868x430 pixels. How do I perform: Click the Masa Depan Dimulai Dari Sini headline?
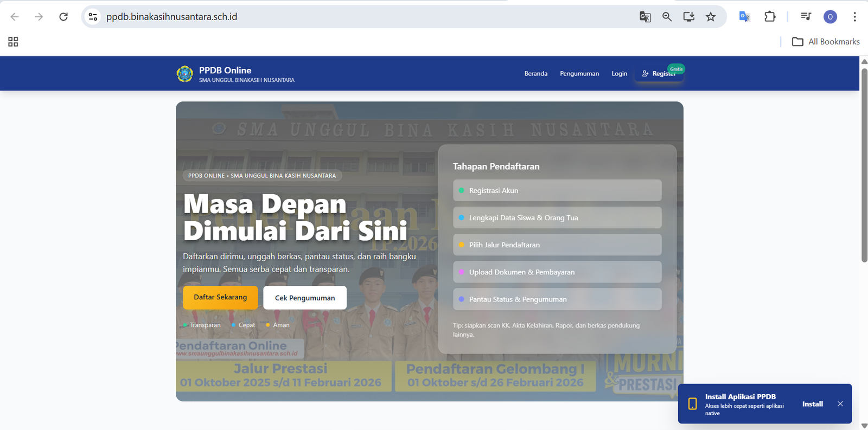point(295,217)
